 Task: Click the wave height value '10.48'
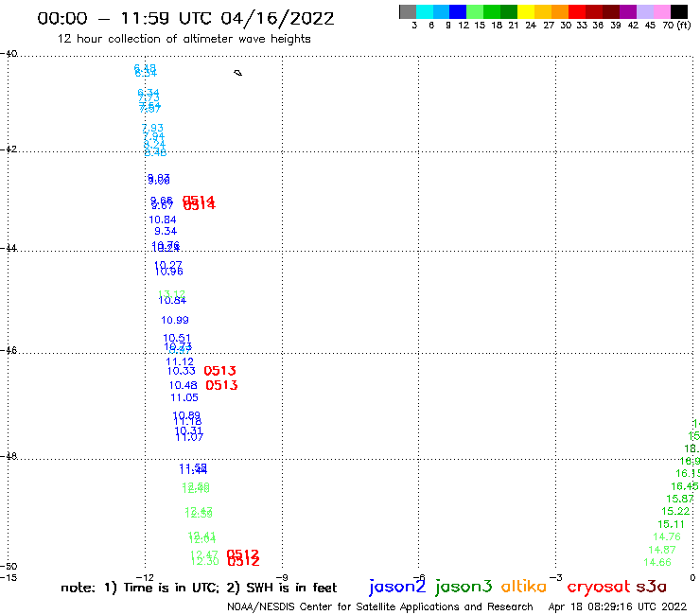pos(183,385)
